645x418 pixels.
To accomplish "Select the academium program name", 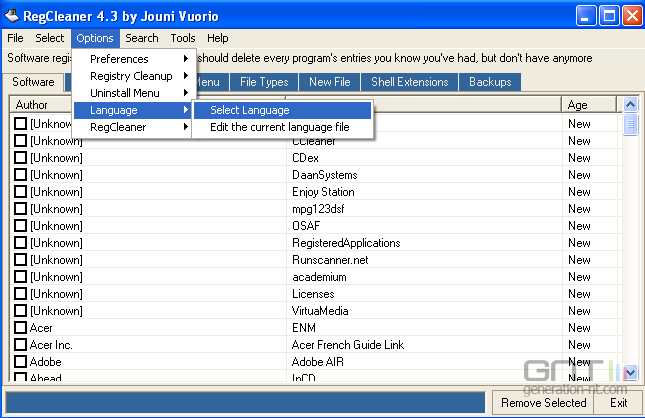I will point(319,277).
